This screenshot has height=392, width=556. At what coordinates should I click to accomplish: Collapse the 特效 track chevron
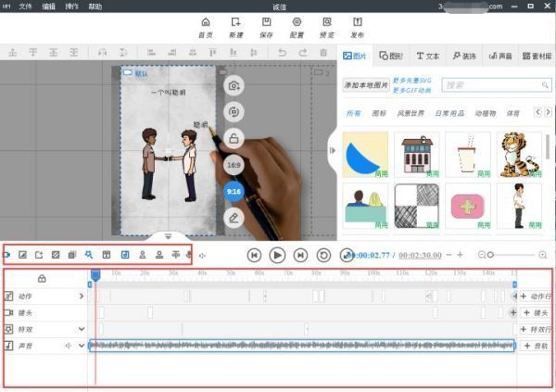coord(82,329)
